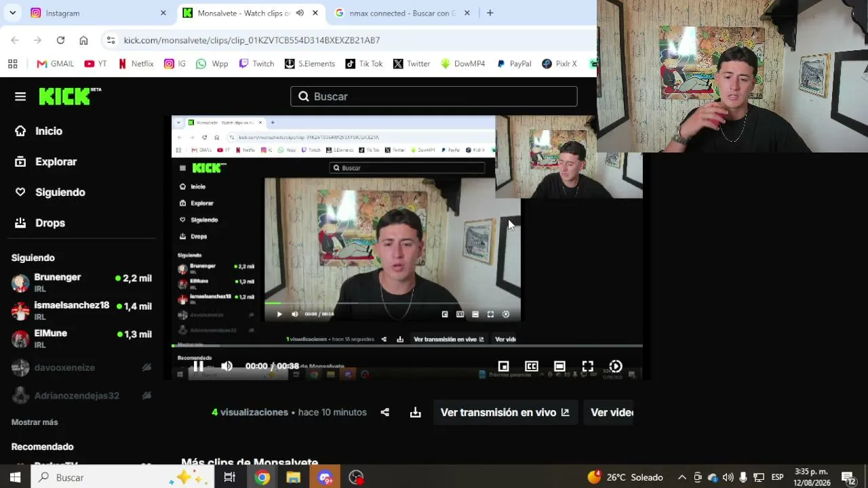
Task: Open Ver transmisión en vivo
Action: 505,412
